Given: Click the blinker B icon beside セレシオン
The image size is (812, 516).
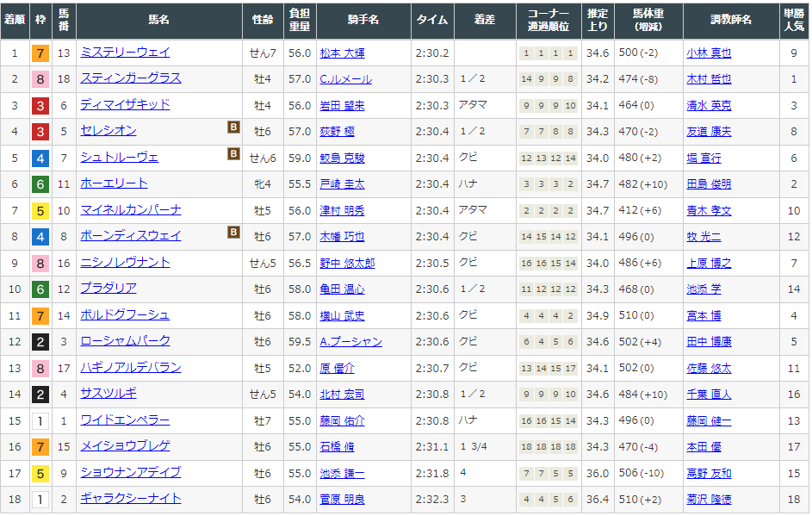Looking at the screenshot, I should point(233,127).
